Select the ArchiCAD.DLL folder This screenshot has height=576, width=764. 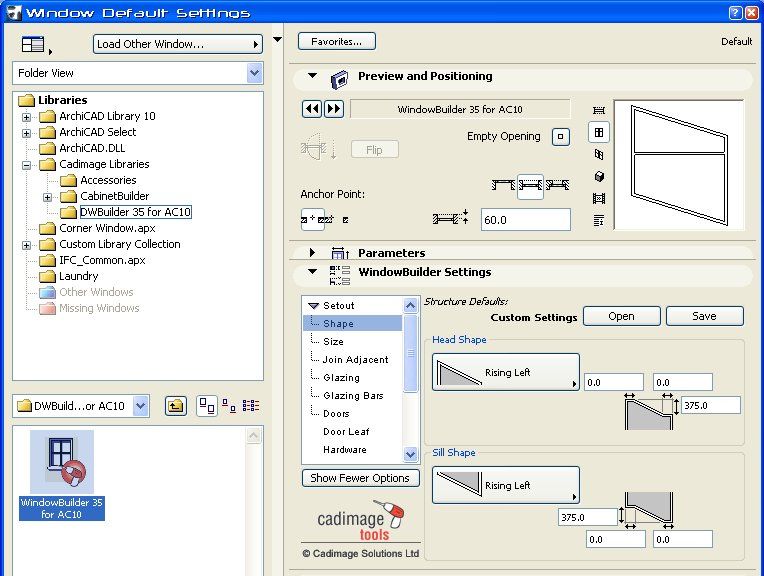(82, 148)
